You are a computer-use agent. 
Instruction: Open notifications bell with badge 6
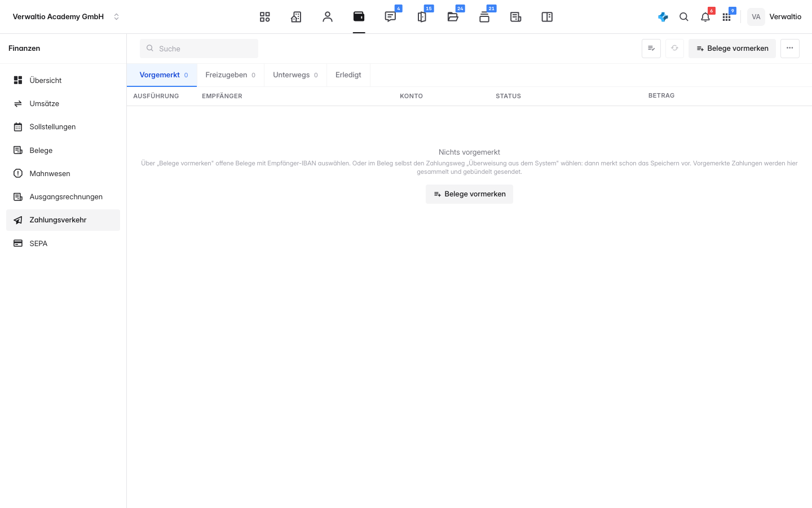coord(705,17)
